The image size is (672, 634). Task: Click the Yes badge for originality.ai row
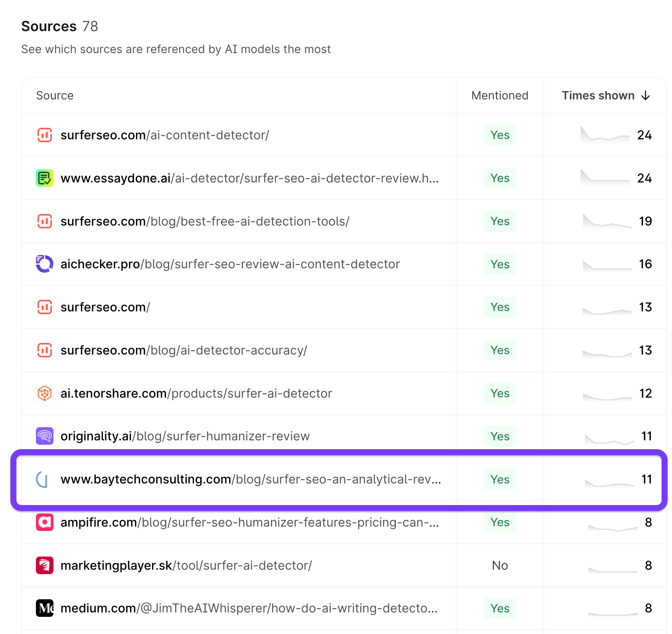[x=500, y=436]
